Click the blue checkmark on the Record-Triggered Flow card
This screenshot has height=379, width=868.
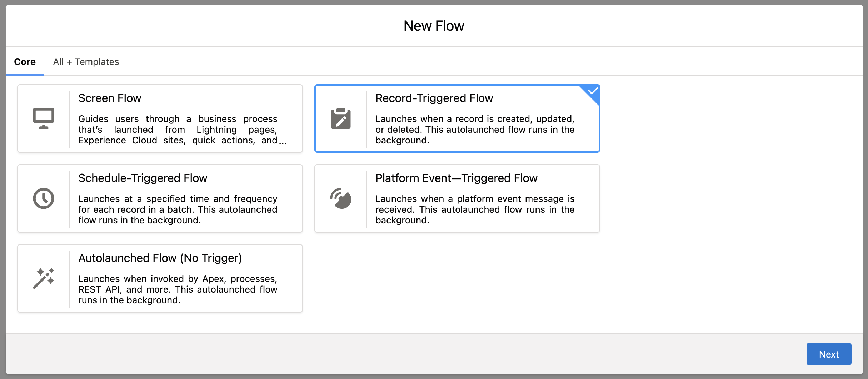click(592, 91)
